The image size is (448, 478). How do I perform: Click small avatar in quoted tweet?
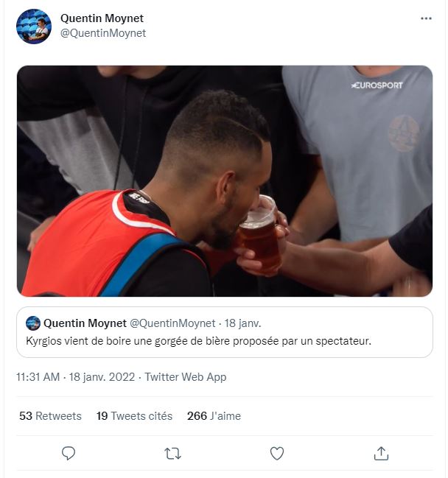click(33, 323)
